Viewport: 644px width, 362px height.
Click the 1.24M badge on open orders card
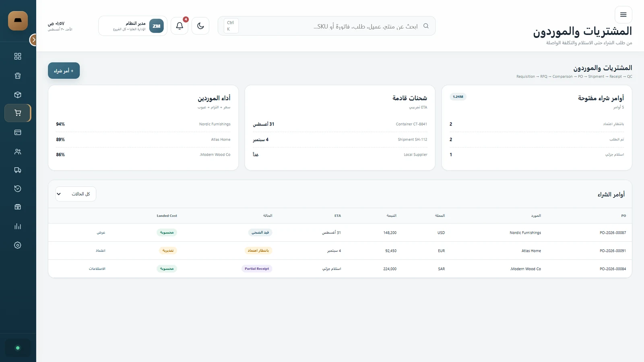pos(458,97)
